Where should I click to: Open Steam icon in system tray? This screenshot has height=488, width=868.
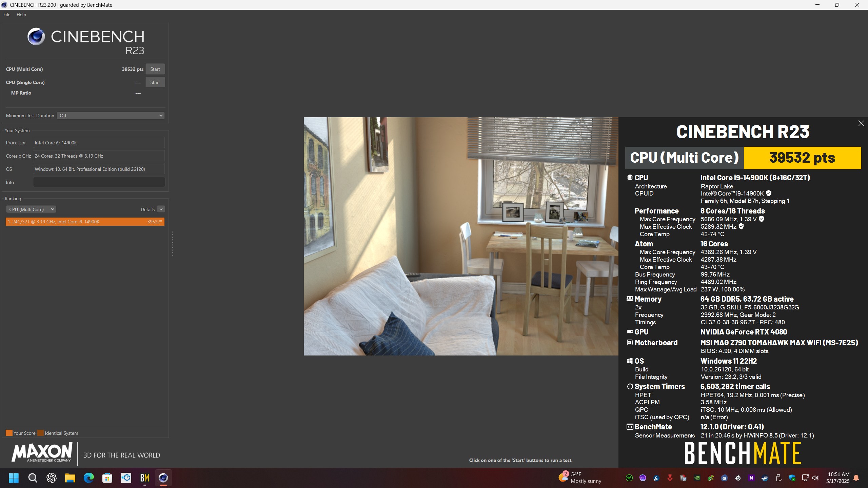[765, 478]
